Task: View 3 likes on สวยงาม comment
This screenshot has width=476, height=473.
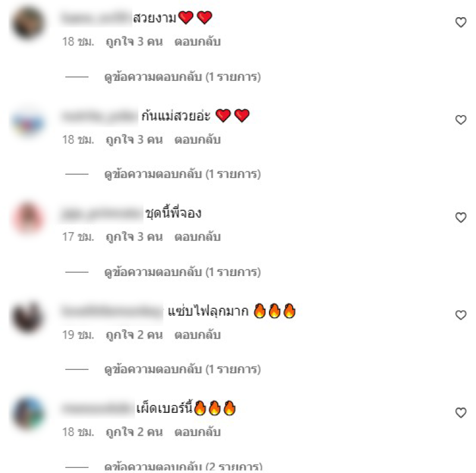Action: click(x=134, y=42)
